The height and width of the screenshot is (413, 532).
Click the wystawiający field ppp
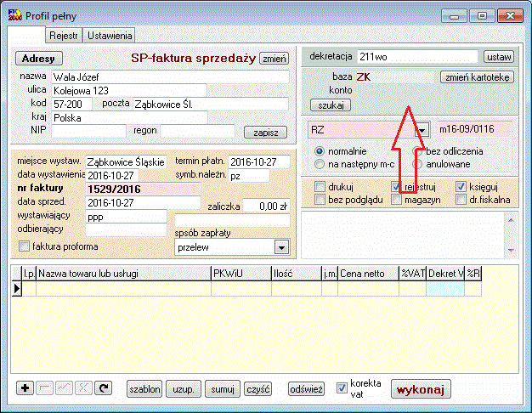(x=127, y=217)
